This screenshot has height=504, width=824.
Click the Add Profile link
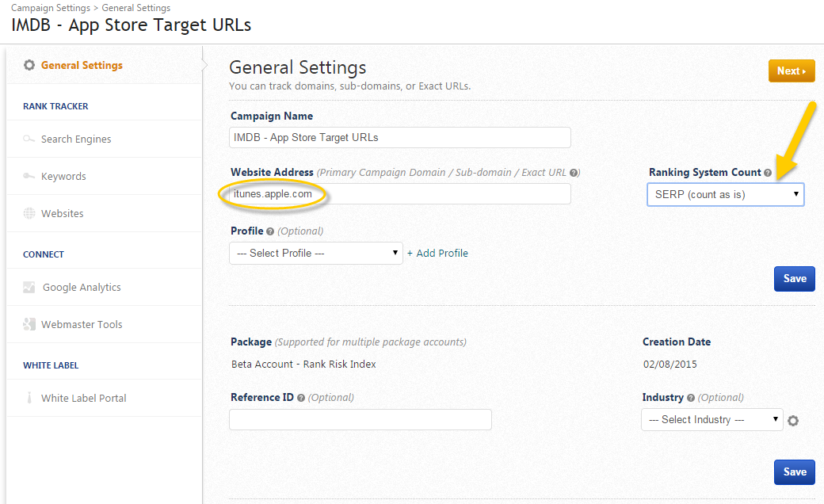click(437, 254)
